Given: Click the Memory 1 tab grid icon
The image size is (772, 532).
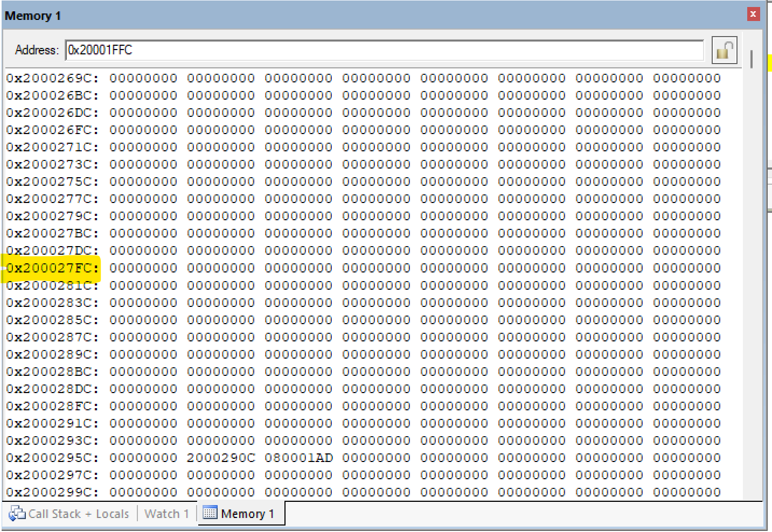Looking at the screenshot, I should click(210, 513).
